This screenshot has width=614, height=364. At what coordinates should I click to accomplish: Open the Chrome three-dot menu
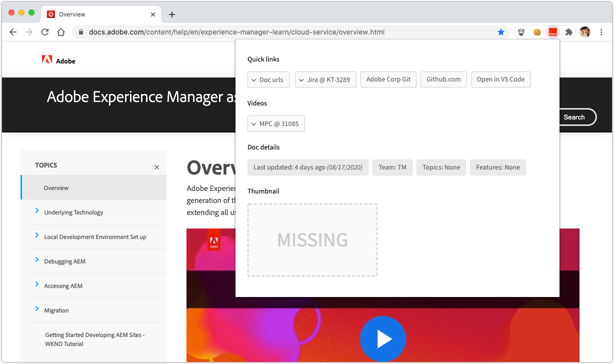(x=601, y=32)
